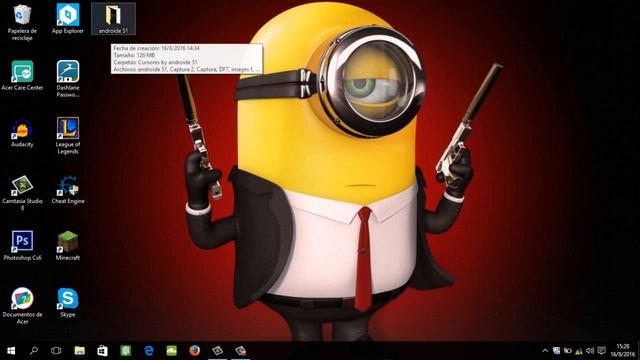Screen dimensions: 640x360
Task: Open the green app next to Store on the taskbar
Action: (x=125, y=351)
